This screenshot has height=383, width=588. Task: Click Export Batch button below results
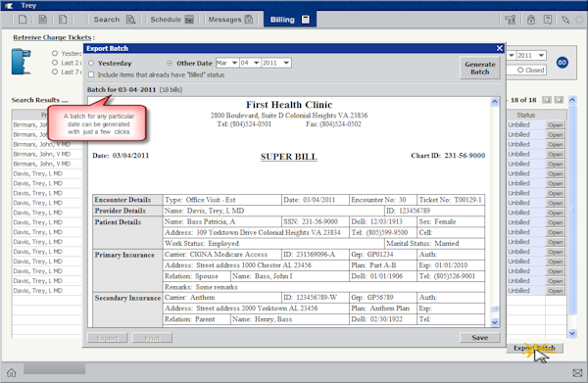click(x=534, y=348)
